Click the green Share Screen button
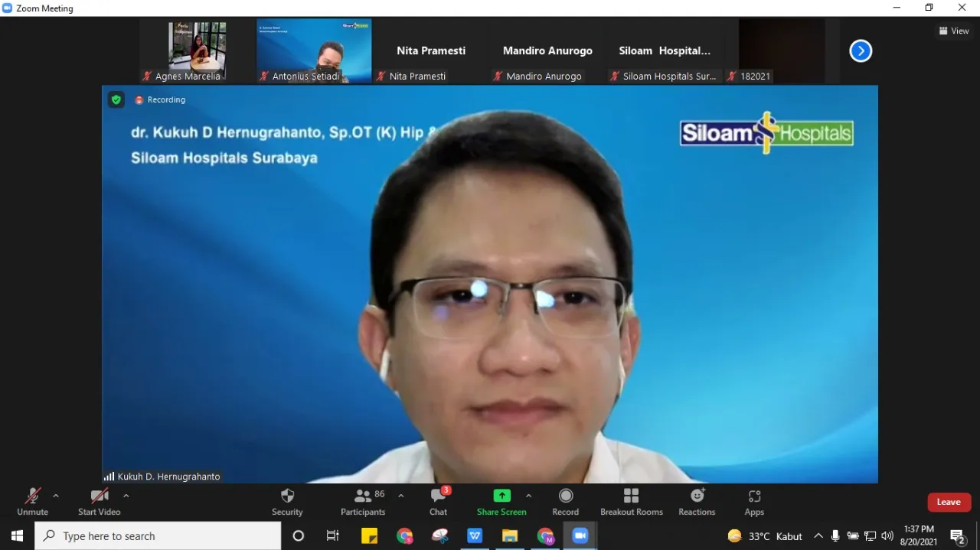The width and height of the screenshot is (980, 550). 501,502
